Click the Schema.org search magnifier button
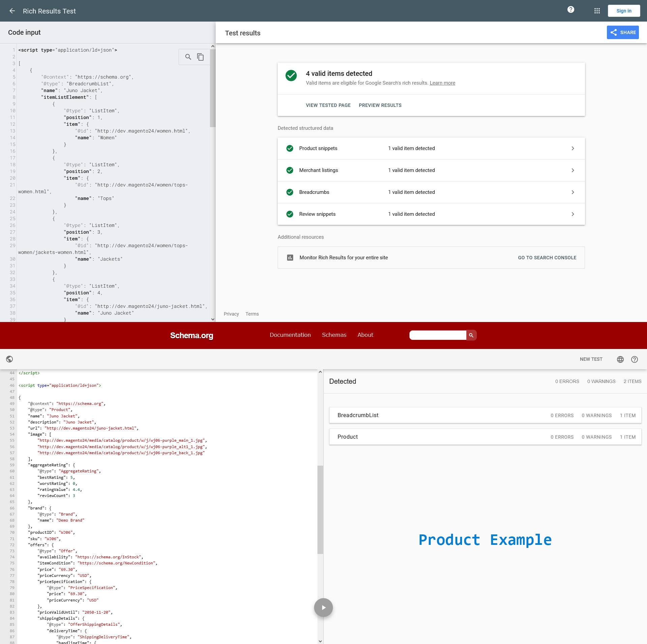647x644 pixels. point(471,335)
